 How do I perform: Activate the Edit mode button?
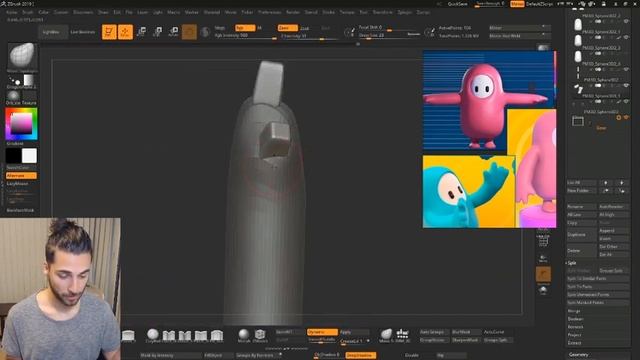point(109,32)
